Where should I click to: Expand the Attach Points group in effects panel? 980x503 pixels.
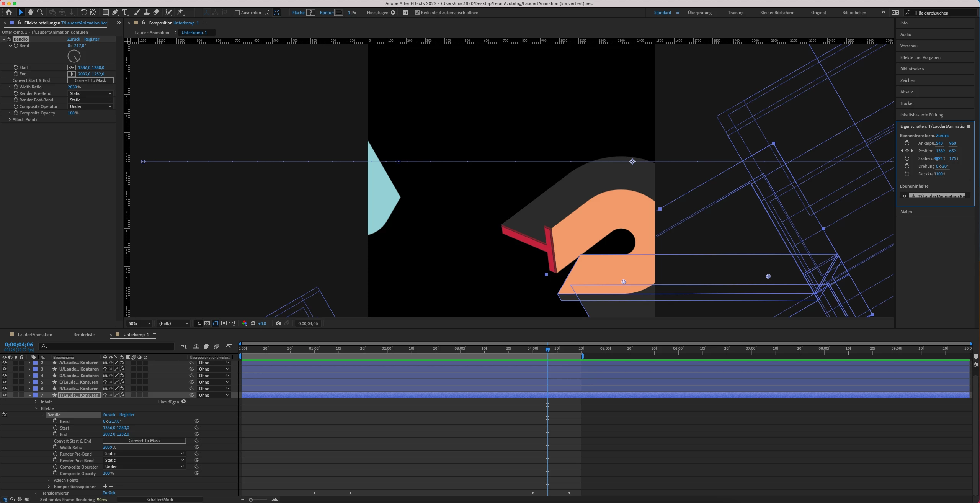(10, 119)
